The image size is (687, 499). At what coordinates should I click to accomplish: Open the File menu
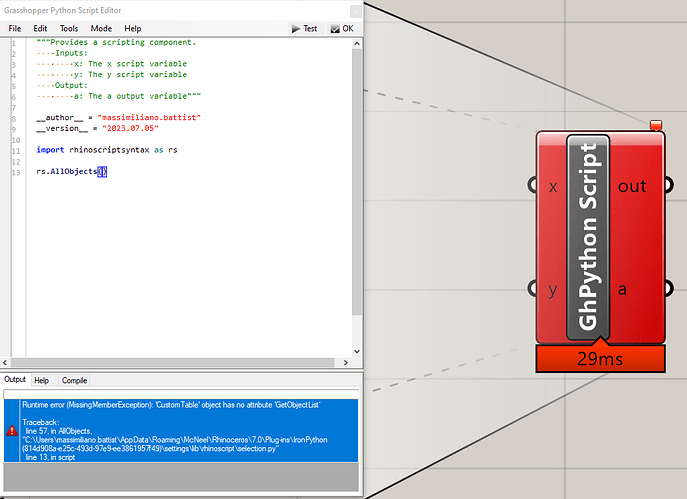[14, 28]
